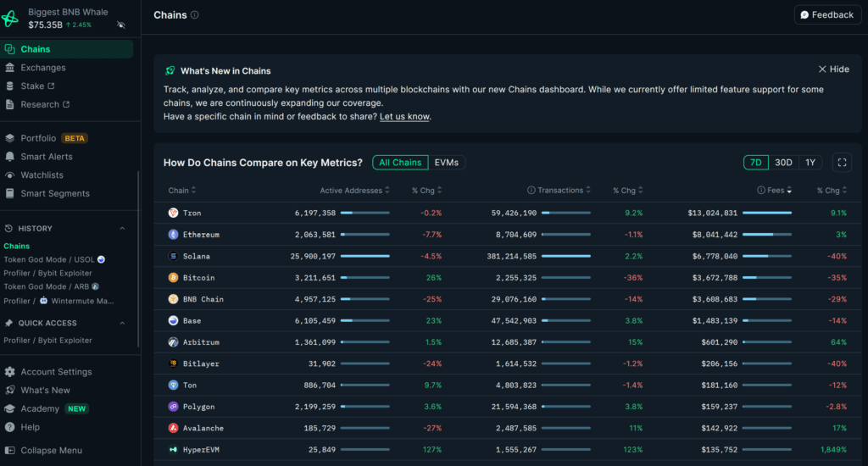Collapse the QUICK ACCESS section chevron

pos(122,323)
